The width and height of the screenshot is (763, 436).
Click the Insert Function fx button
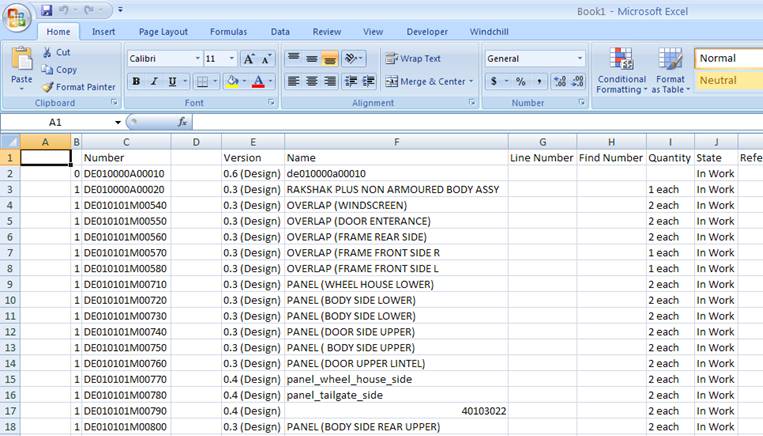(x=182, y=122)
